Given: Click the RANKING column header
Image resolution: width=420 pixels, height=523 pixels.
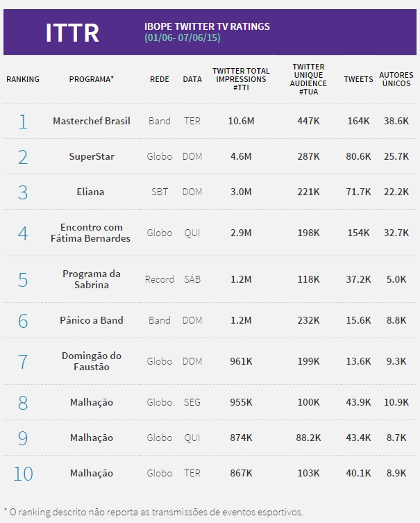Looking at the screenshot, I should 23,79.
